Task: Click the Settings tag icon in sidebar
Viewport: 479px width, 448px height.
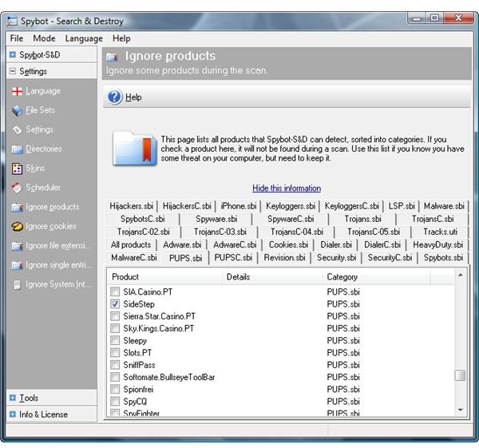Action: point(17,129)
